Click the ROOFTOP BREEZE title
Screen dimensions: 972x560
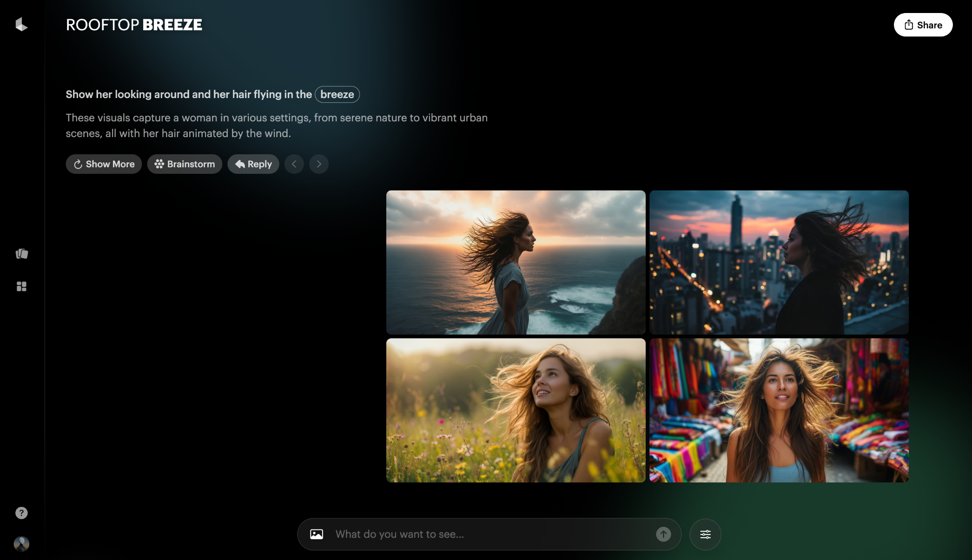click(134, 25)
